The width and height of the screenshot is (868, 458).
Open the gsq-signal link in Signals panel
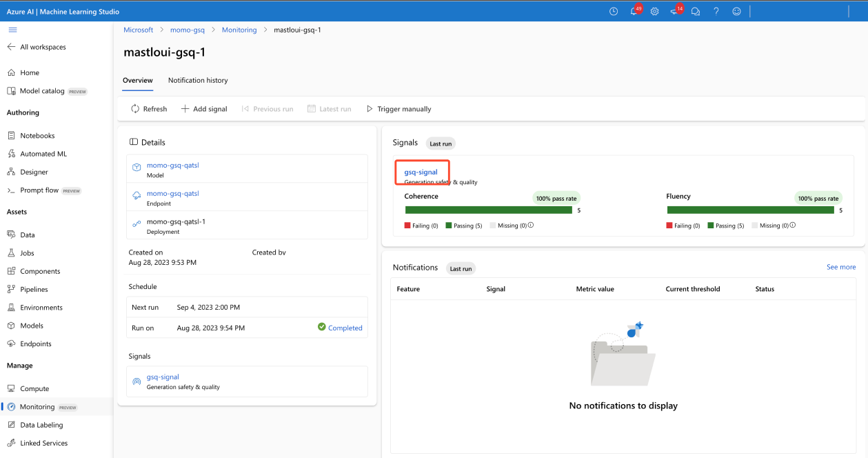tap(421, 172)
